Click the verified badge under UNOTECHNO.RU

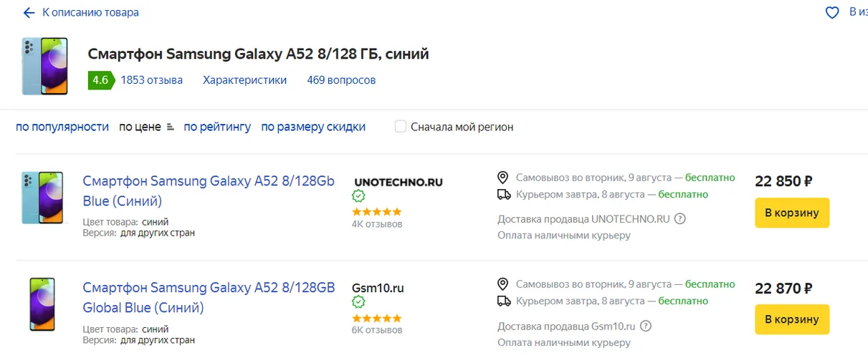click(358, 196)
